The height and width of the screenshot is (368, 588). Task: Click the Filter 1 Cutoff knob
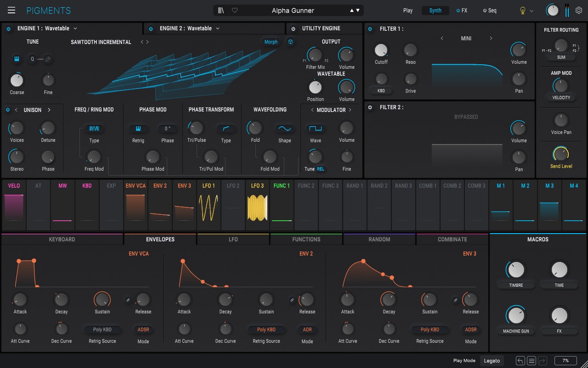(381, 50)
